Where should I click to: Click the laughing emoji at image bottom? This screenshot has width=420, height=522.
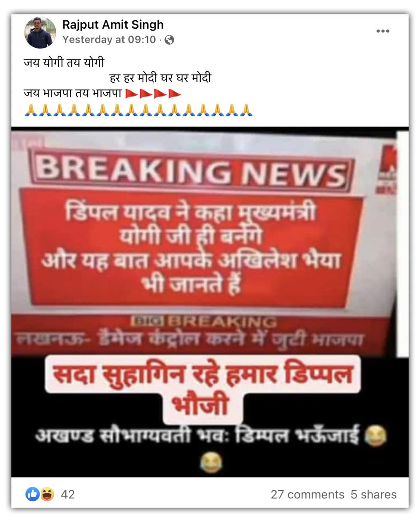tap(211, 463)
